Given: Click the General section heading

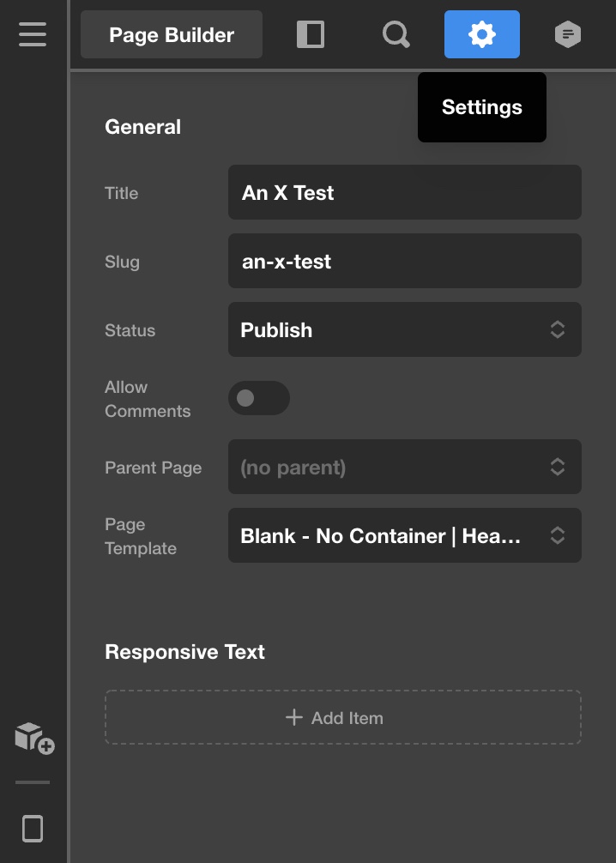Looking at the screenshot, I should pos(142,127).
